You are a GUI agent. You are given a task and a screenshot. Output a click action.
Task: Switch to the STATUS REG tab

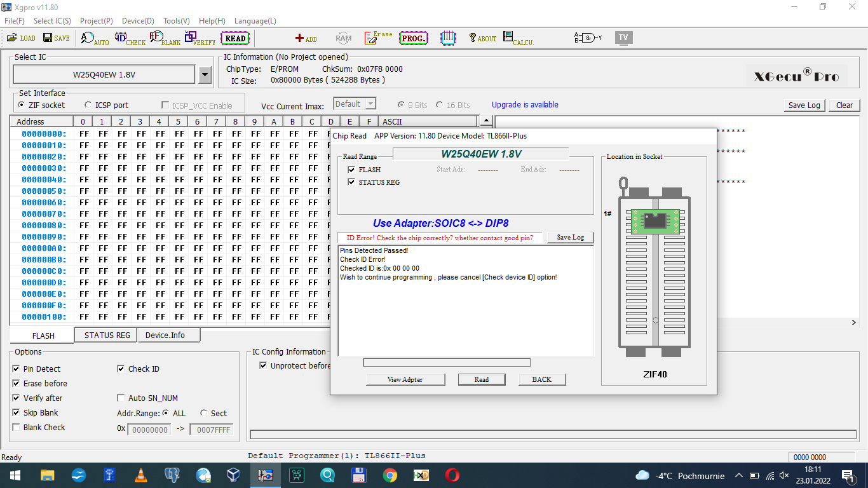107,335
